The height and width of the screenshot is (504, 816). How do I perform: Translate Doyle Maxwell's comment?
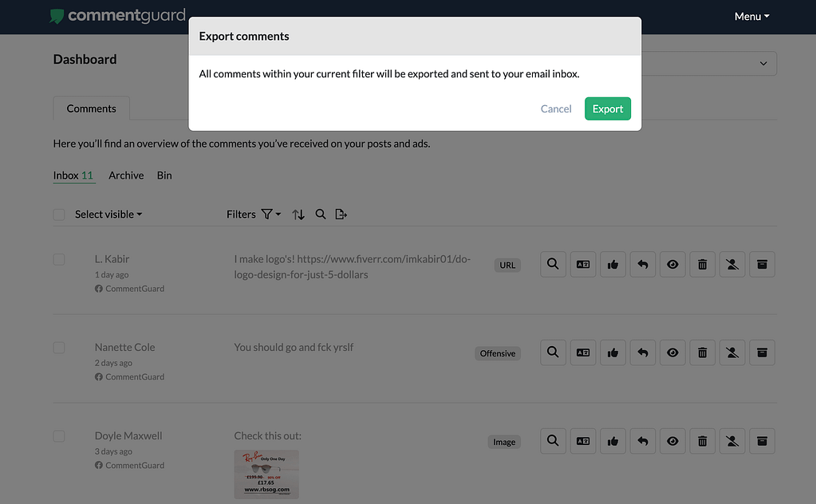point(582,441)
